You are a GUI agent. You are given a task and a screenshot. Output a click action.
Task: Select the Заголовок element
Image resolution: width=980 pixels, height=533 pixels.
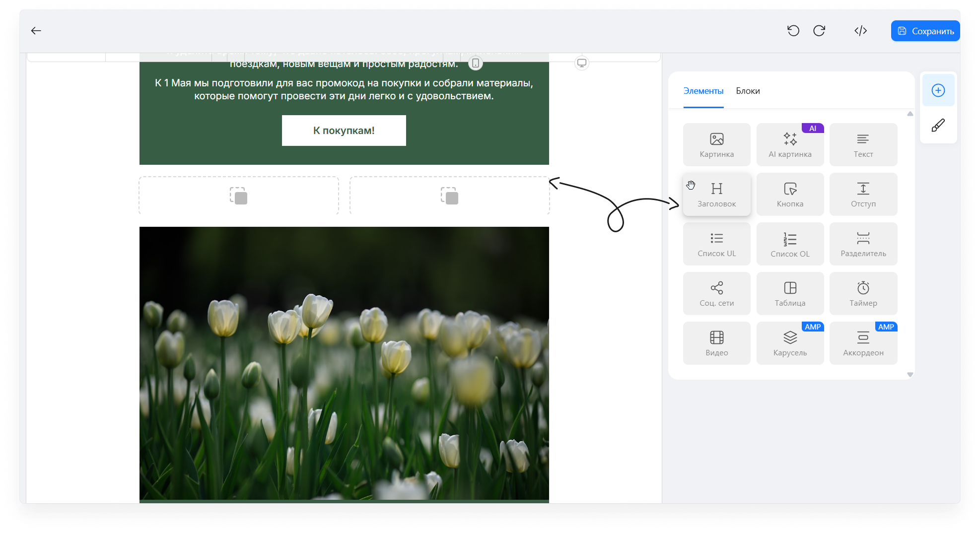716,194
